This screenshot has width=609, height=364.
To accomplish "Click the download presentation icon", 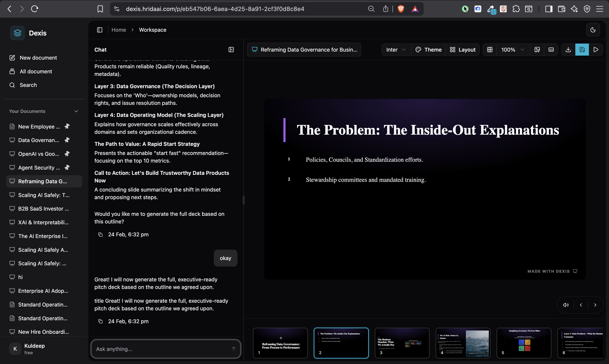I will pyautogui.click(x=568, y=50).
